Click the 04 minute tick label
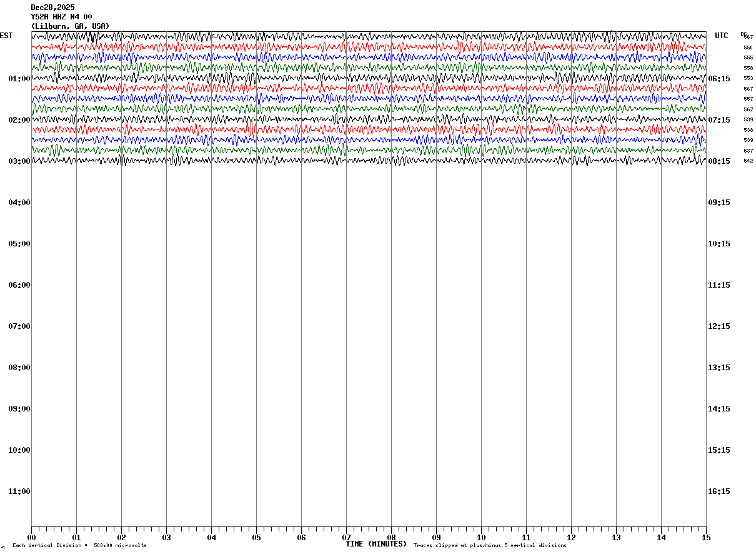756x554 pixels. (x=211, y=538)
